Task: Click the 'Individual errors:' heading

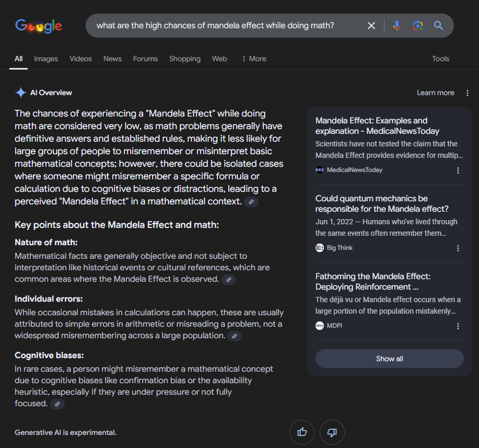Action: (x=49, y=299)
